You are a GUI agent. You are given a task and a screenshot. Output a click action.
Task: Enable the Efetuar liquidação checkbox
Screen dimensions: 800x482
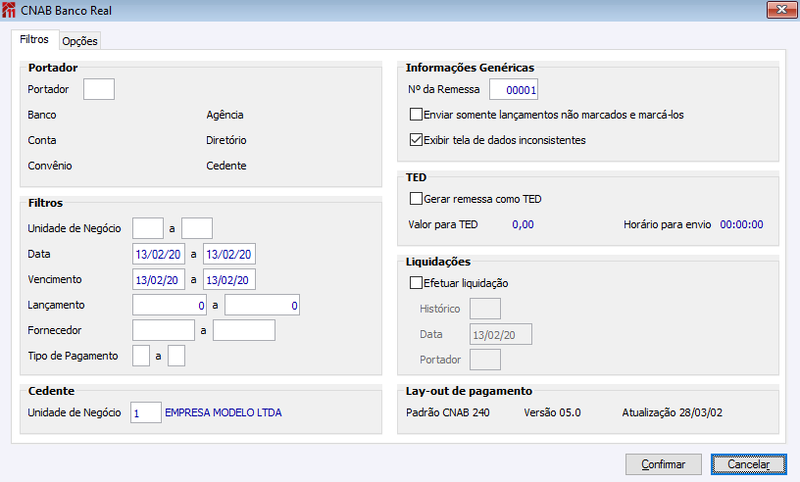[416, 283]
